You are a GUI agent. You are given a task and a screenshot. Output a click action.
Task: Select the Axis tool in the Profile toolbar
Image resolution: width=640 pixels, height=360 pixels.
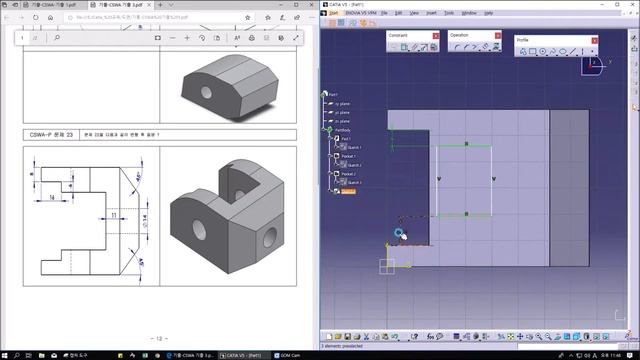(582, 51)
